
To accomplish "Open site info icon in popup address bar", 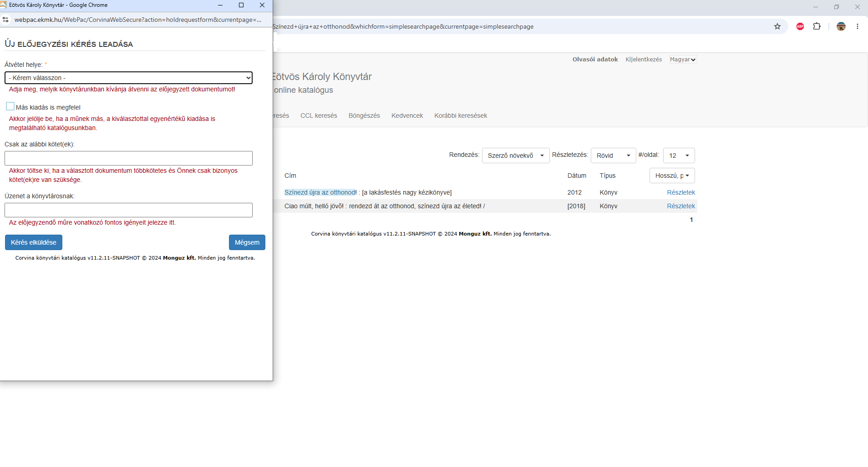I will (x=5, y=20).
